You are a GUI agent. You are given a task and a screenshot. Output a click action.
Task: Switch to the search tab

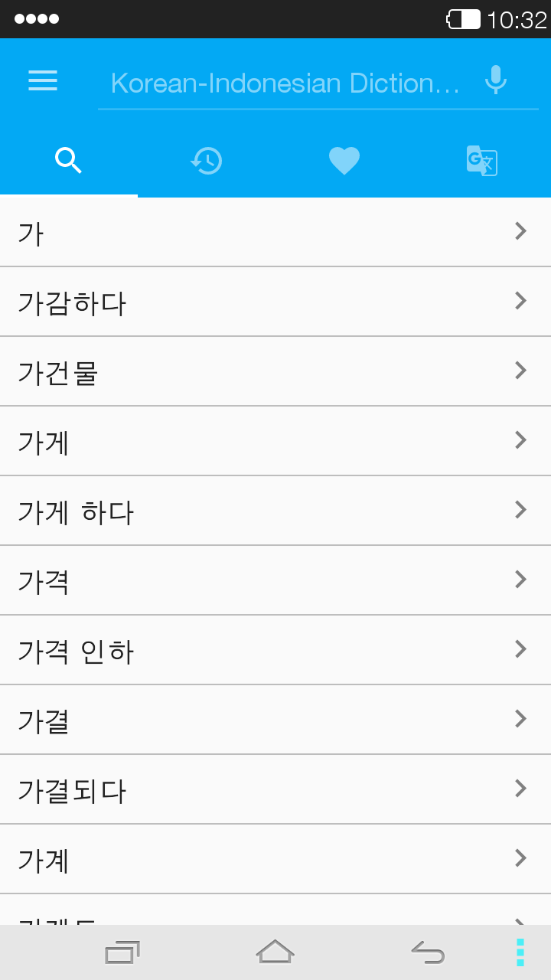(x=69, y=161)
